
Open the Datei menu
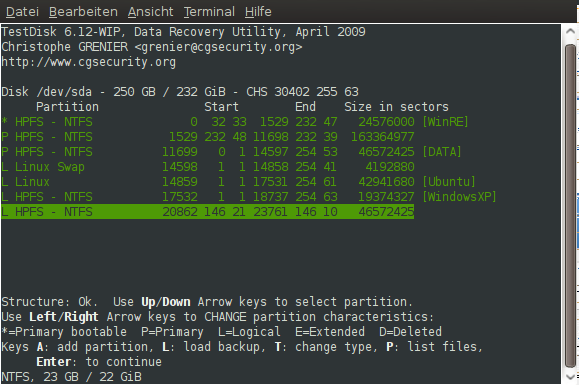click(22, 12)
